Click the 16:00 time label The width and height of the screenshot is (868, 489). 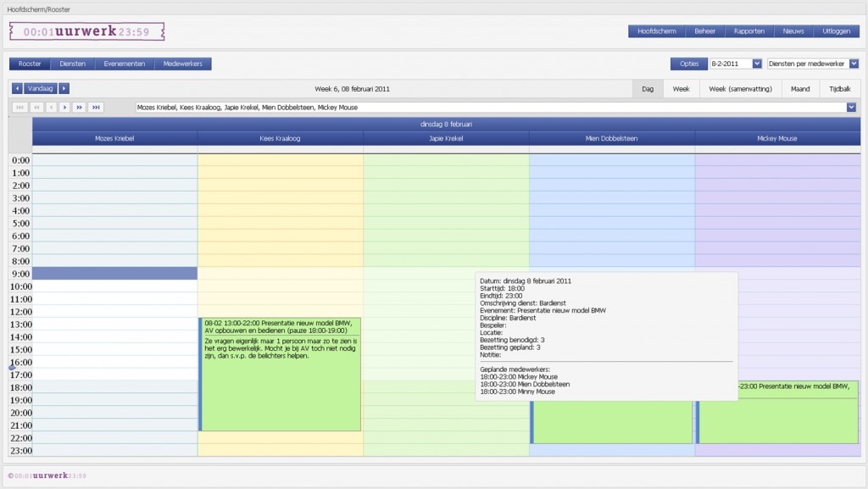coord(21,363)
